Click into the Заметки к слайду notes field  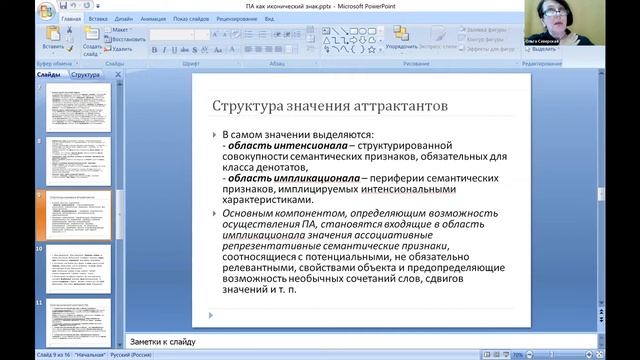(x=361, y=342)
